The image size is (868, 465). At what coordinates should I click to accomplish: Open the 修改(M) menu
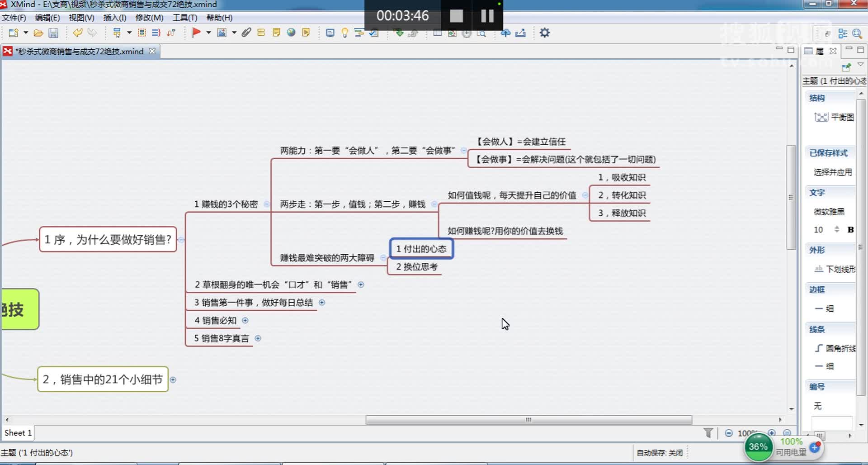(x=149, y=18)
